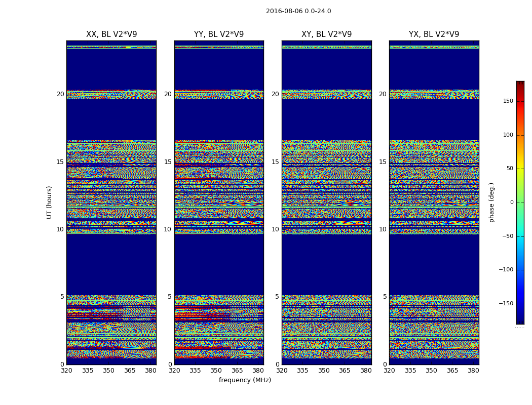
Task: Click colorbar tick label −150
Action: (506, 303)
